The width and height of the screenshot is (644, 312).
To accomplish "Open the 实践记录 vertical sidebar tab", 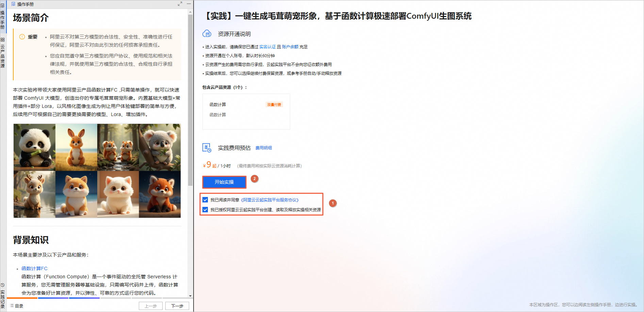I will [2, 295].
